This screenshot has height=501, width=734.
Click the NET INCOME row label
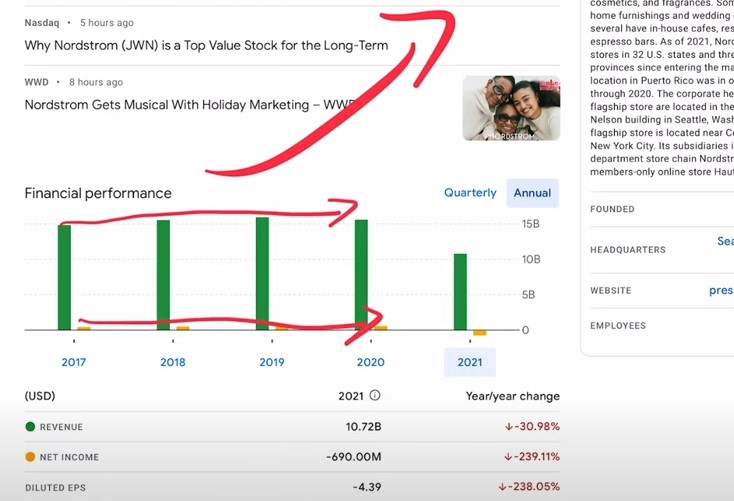coord(69,457)
